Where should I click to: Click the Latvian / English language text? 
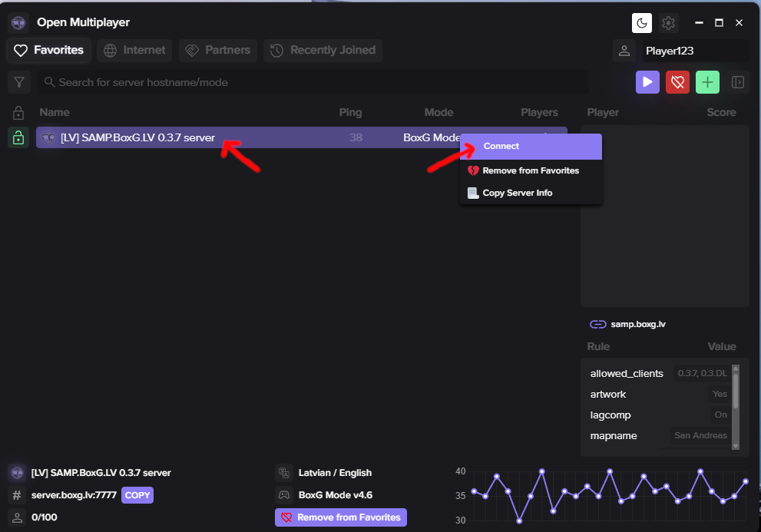point(335,473)
